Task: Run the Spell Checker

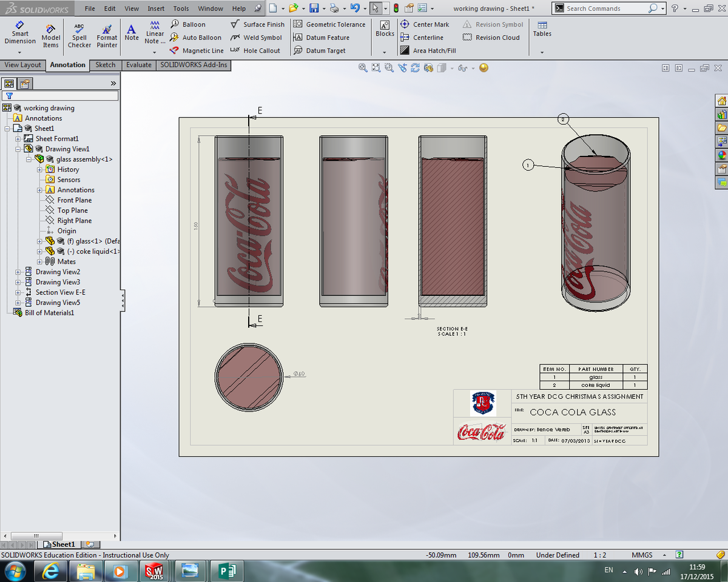Action: pyautogui.click(x=79, y=36)
